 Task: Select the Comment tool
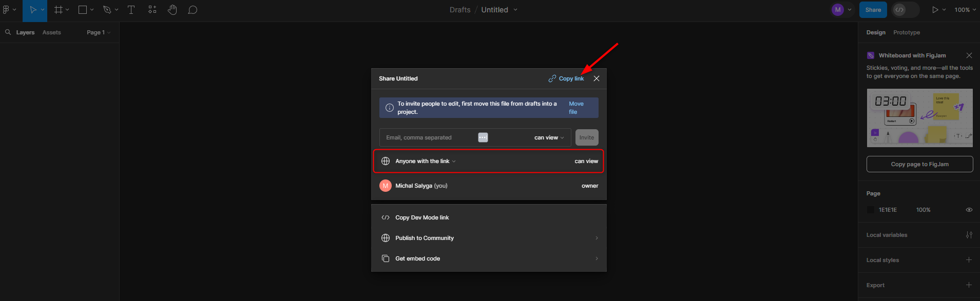click(193, 10)
